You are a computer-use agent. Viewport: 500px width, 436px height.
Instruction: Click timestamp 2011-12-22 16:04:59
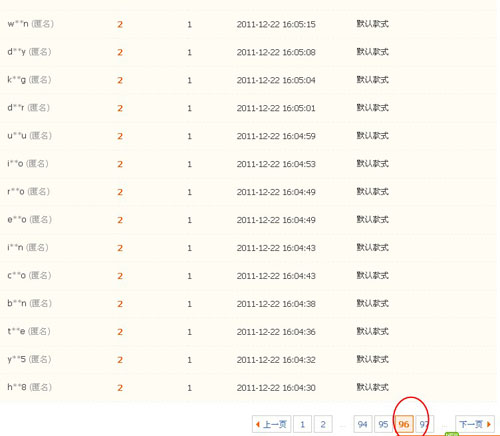click(x=276, y=136)
